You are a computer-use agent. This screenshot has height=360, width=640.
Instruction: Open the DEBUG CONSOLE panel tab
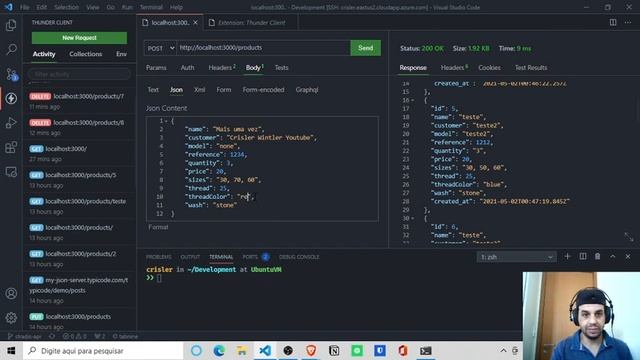299,257
